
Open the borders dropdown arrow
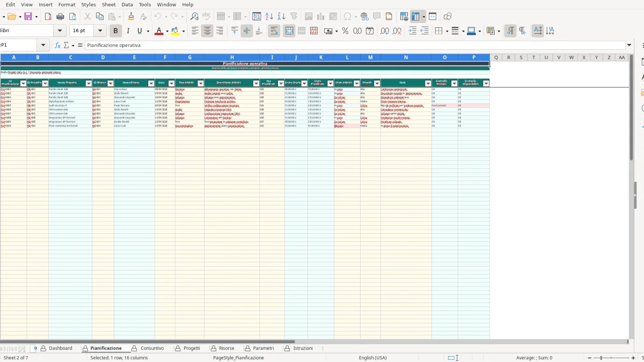point(447,31)
